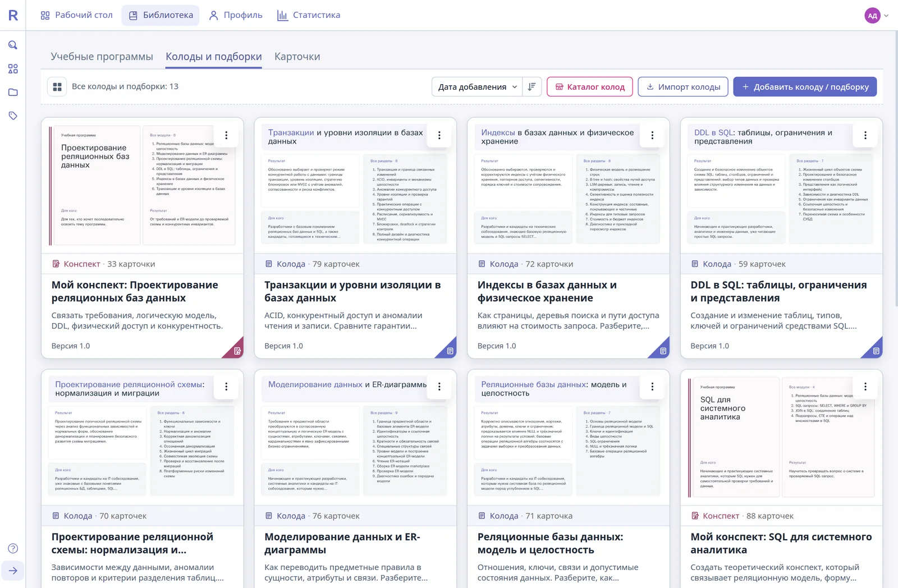This screenshot has height=588, width=898.
Task: Click the Все колоды и подборки: 13 label
Action: (x=125, y=86)
